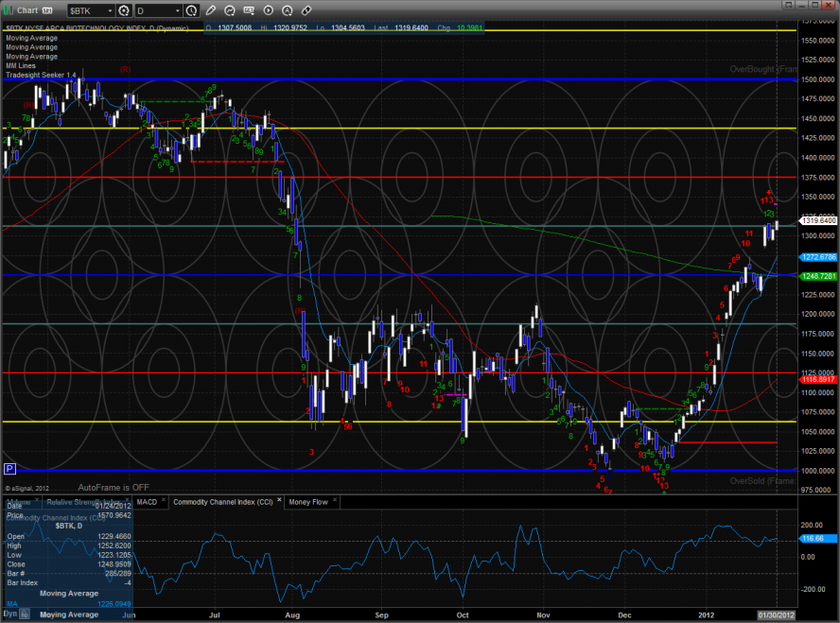Viewport: 840px width, 623px height.
Task: Click the Tradesight Seeker 1.4 label
Action: [x=41, y=75]
